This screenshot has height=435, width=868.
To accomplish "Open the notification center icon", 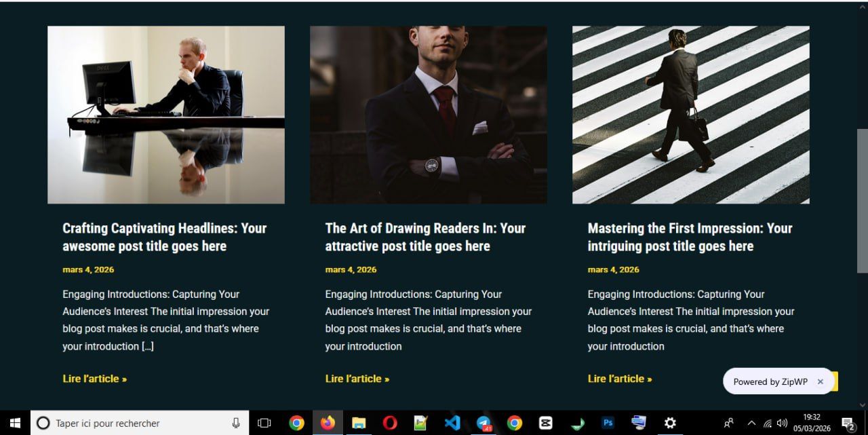I will click(848, 423).
